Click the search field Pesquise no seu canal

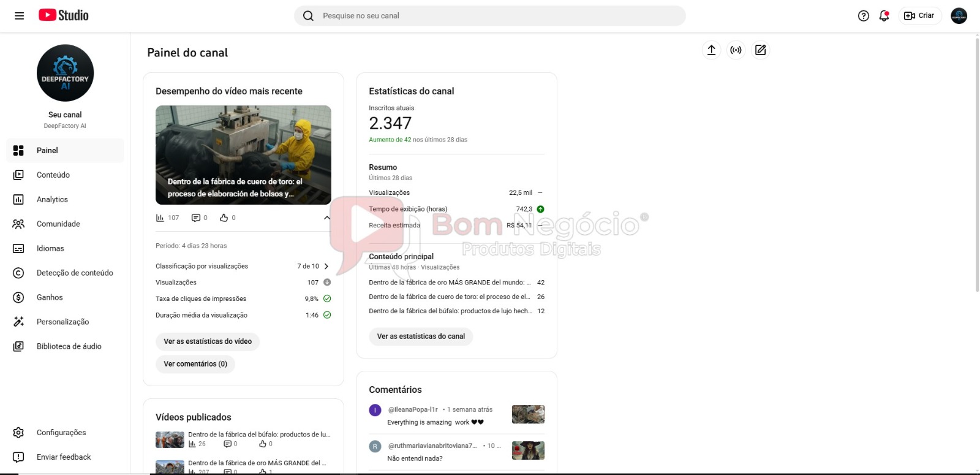tap(490, 16)
